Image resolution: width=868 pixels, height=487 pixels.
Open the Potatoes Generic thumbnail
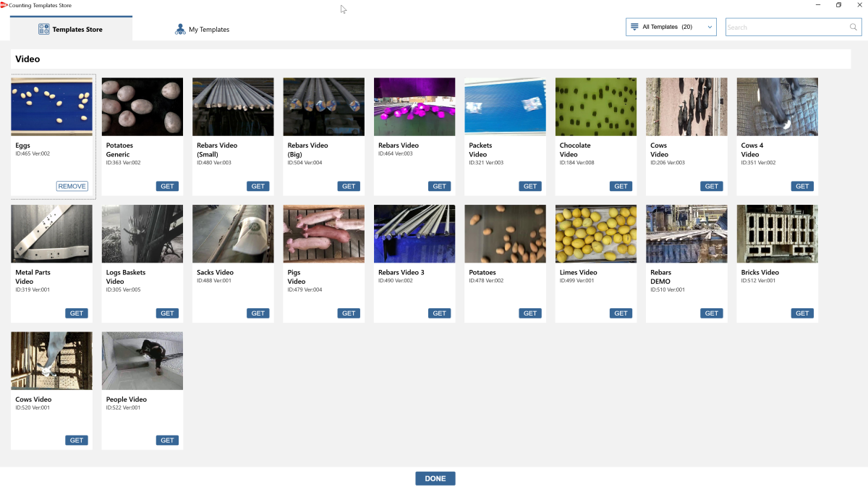click(142, 106)
